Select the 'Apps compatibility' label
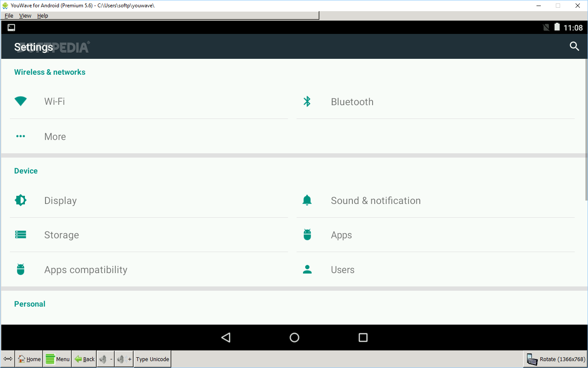 click(x=86, y=270)
